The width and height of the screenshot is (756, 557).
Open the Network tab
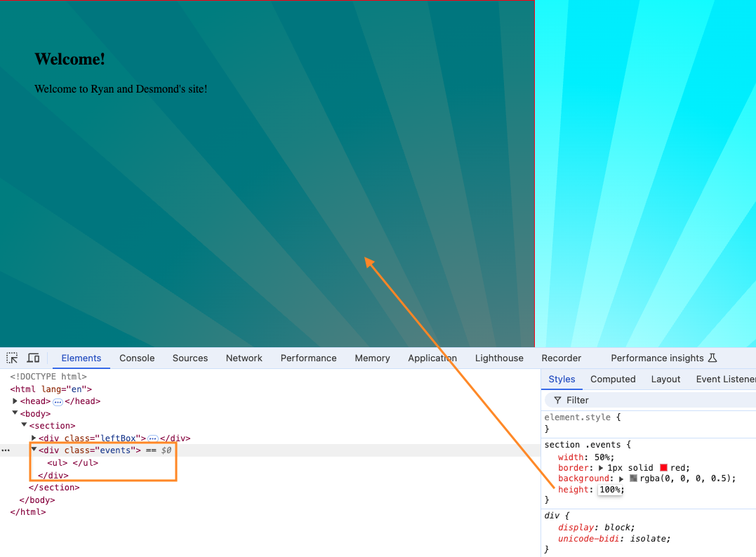point(244,358)
